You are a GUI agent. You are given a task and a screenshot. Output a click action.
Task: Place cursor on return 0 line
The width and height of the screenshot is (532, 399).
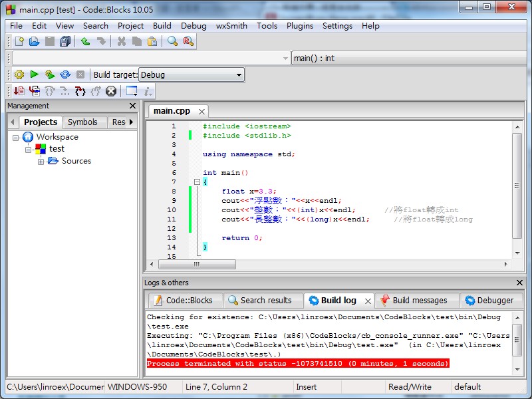click(242, 238)
